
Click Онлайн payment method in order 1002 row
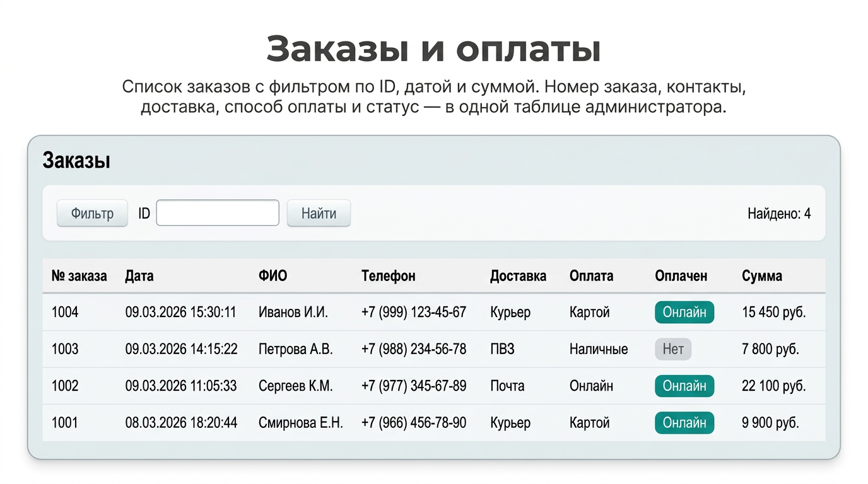tap(592, 386)
